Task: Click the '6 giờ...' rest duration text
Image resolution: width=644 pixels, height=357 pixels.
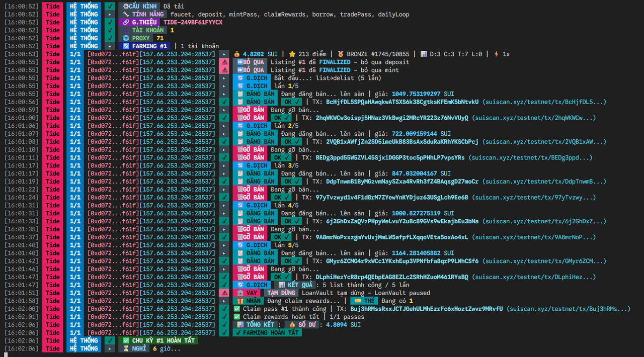Action: click(167, 348)
